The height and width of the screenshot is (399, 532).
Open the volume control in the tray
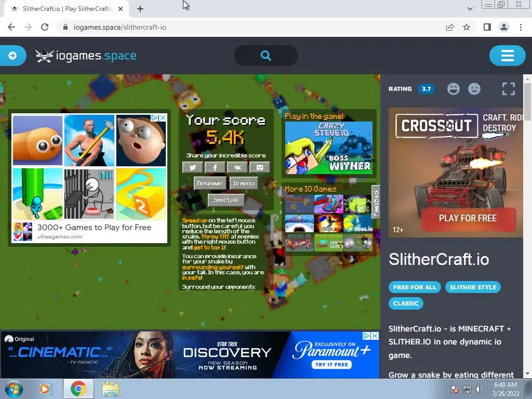click(x=480, y=389)
